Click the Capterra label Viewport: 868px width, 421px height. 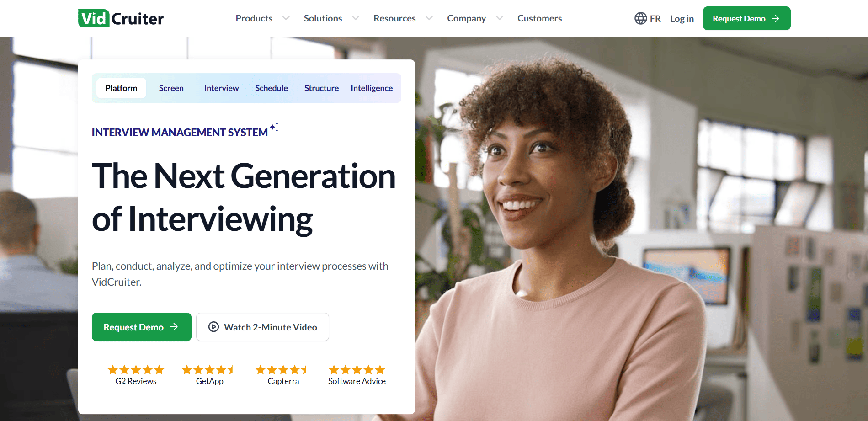[283, 381]
